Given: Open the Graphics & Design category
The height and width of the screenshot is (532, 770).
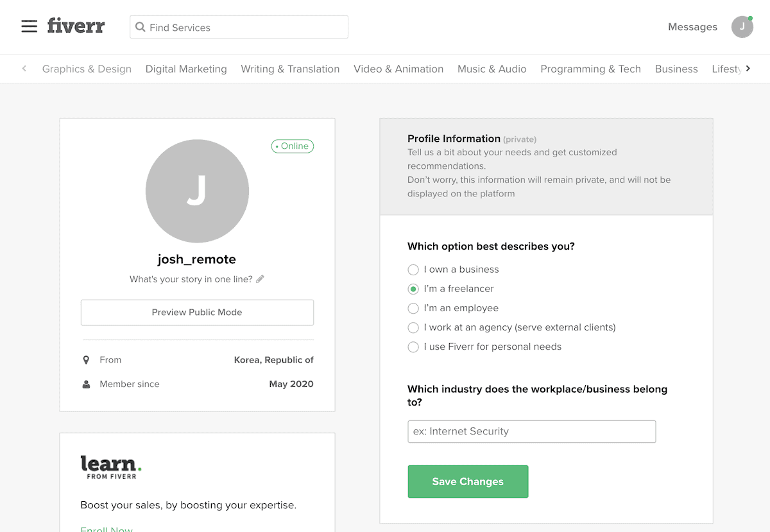Looking at the screenshot, I should click(87, 69).
